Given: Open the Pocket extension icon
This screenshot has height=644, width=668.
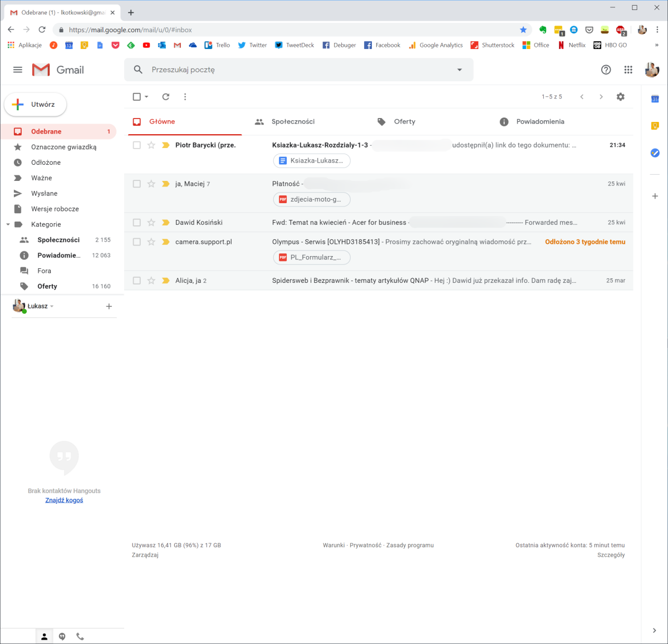Looking at the screenshot, I should [589, 30].
